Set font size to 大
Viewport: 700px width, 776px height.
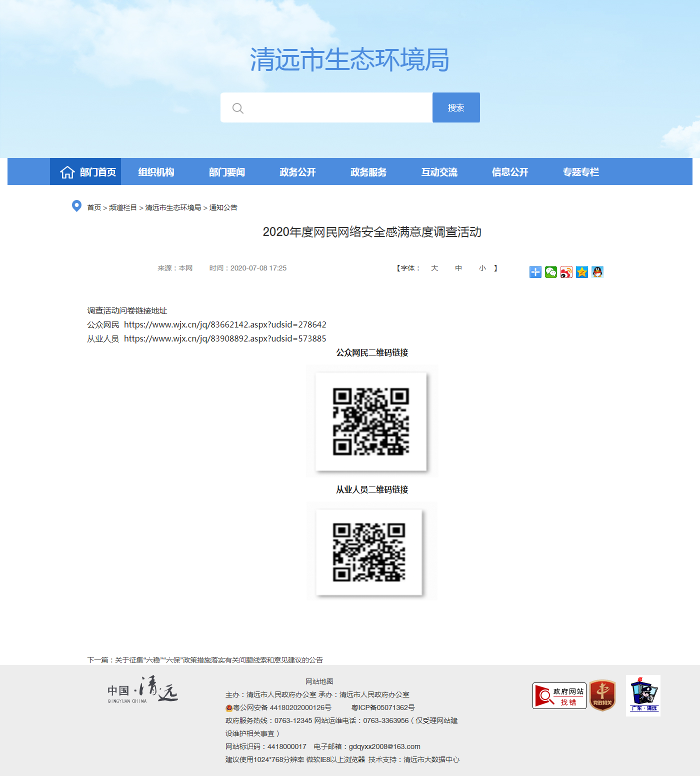pyautogui.click(x=434, y=268)
